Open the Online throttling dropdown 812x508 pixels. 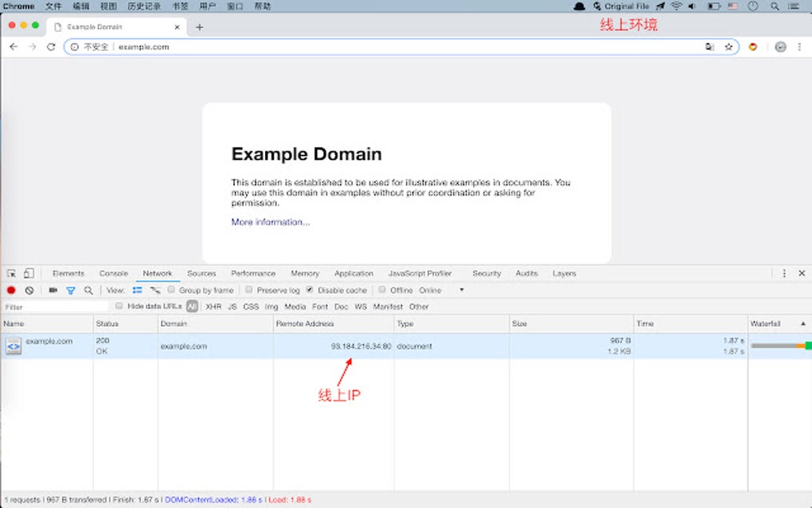click(441, 290)
